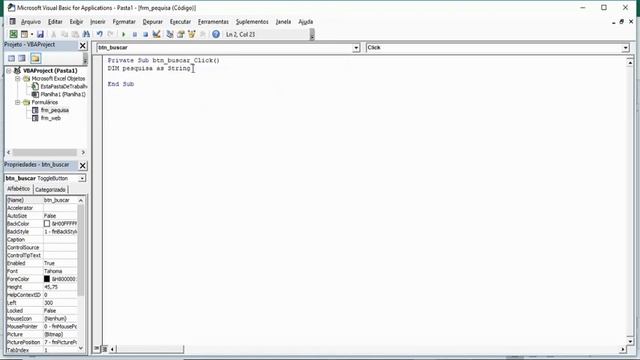Toggle Folders icon in Project panel
The image size is (640, 360).
coord(36,58)
